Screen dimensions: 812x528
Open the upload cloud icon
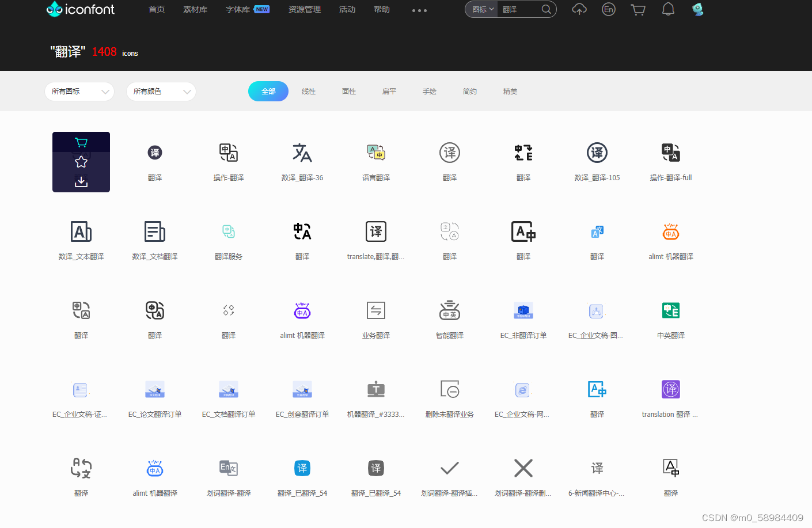coord(579,9)
